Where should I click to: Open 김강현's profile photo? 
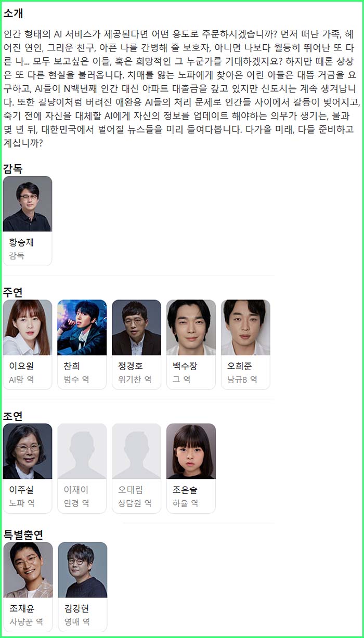[83, 570]
